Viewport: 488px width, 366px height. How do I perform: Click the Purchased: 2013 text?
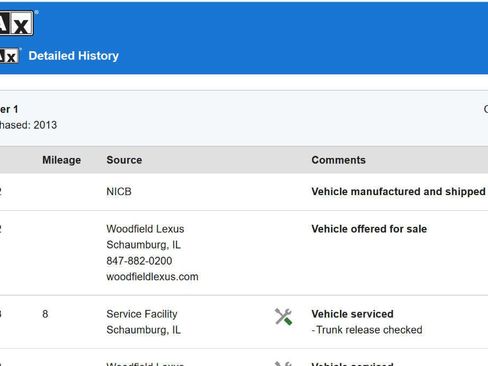click(x=28, y=125)
